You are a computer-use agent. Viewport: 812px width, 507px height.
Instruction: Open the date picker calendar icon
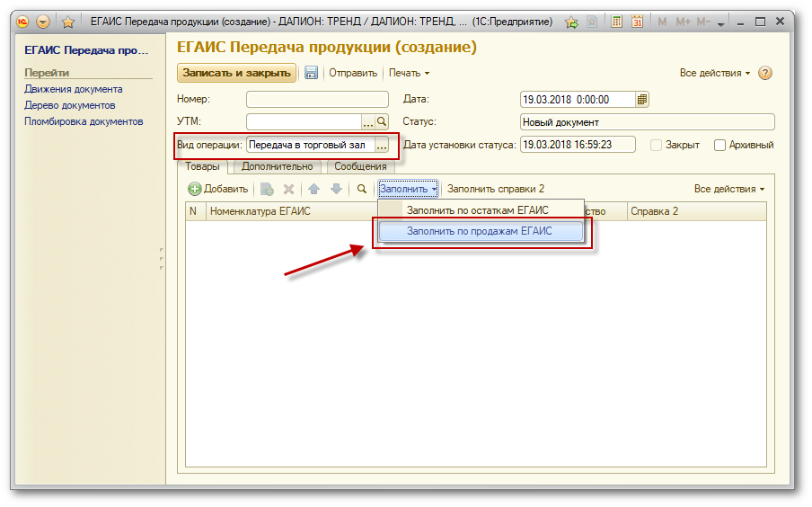click(642, 100)
